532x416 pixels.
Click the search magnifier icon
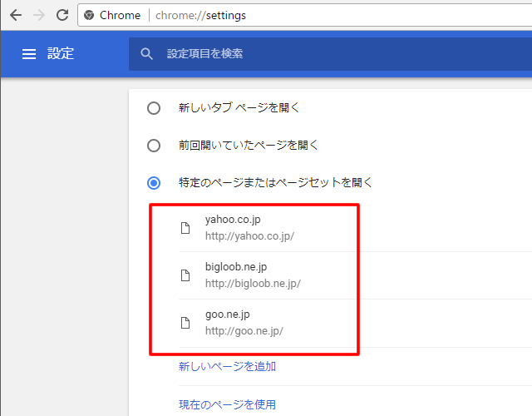click(x=146, y=54)
